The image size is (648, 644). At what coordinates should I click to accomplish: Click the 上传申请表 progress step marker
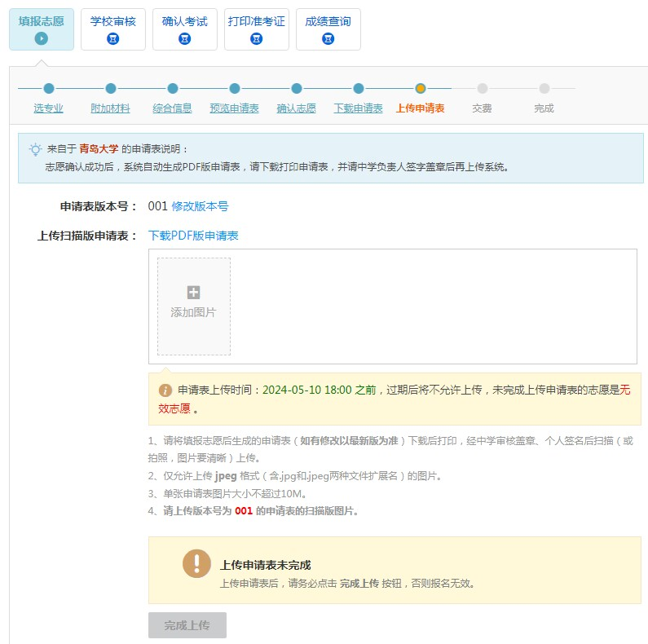point(421,89)
